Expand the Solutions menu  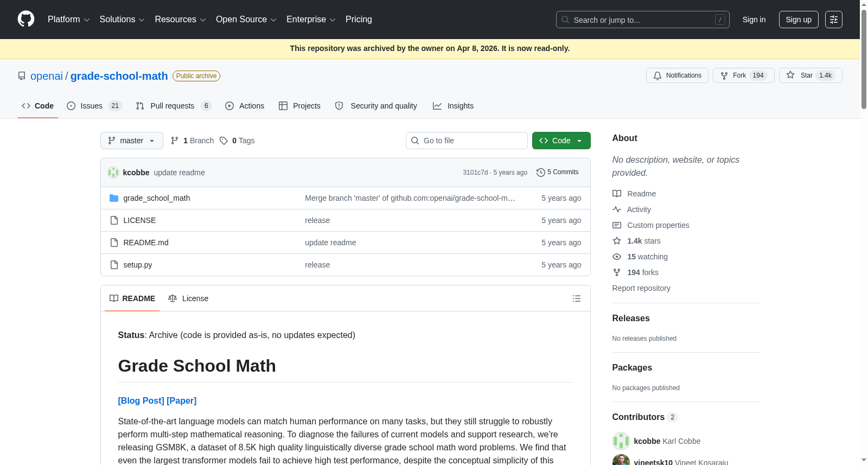click(122, 20)
